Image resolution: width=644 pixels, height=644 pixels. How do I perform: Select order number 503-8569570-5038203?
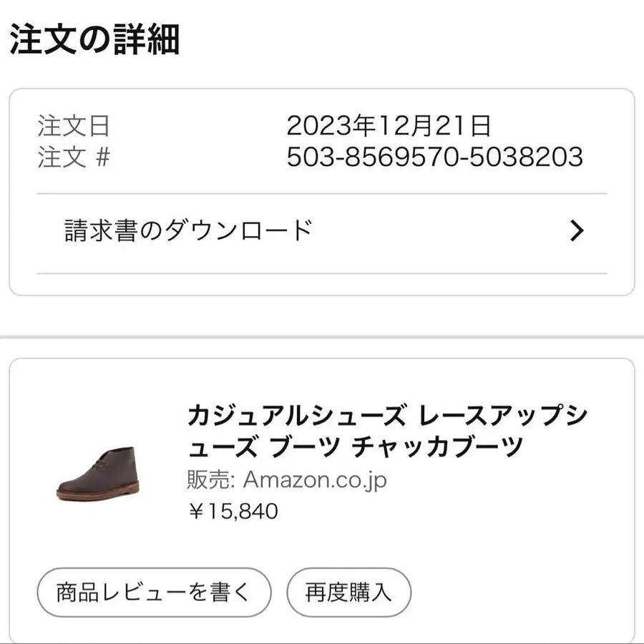(x=434, y=157)
